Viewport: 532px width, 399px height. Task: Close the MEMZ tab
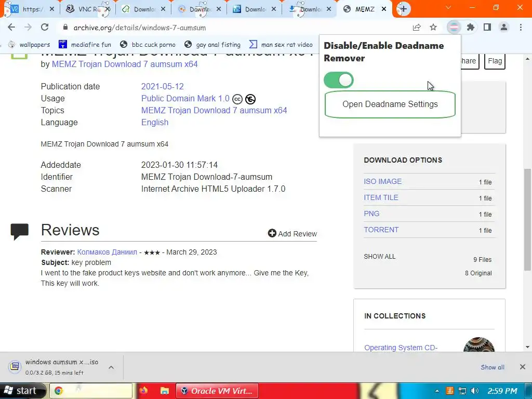[384, 9]
